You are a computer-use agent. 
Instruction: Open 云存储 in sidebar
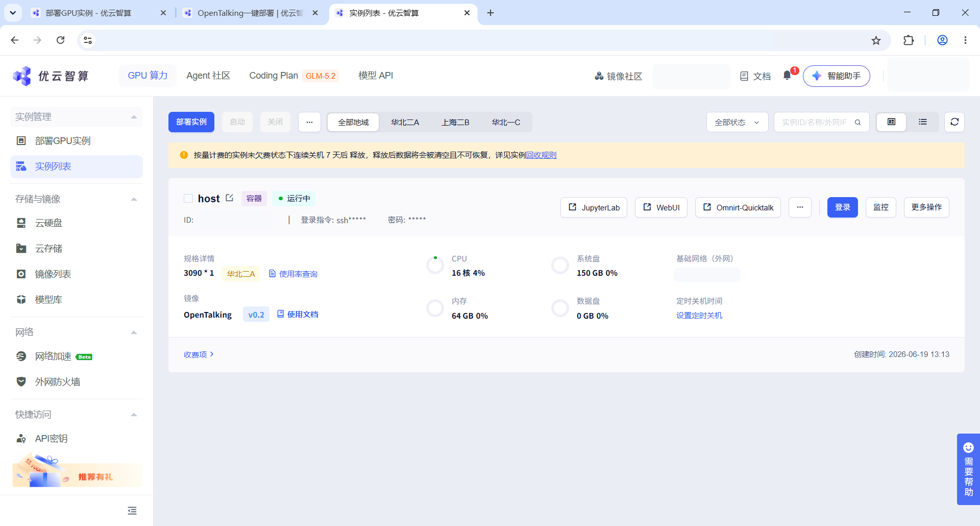[x=77, y=249]
